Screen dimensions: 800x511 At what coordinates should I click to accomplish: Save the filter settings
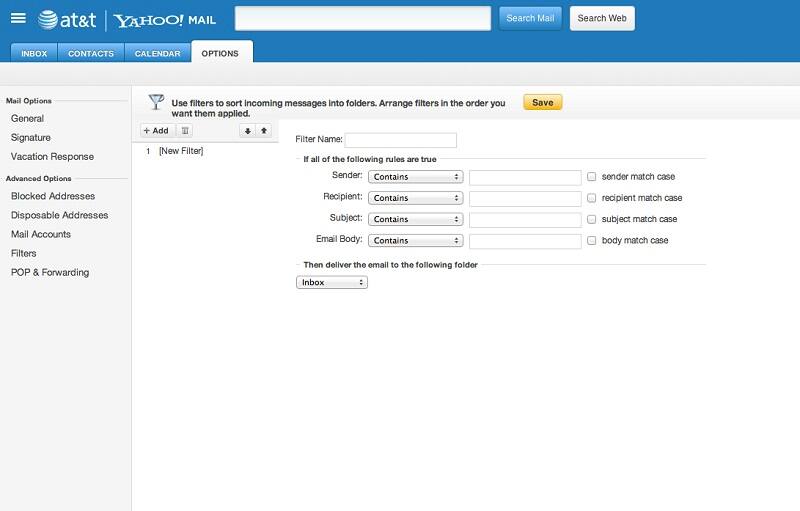(x=542, y=102)
